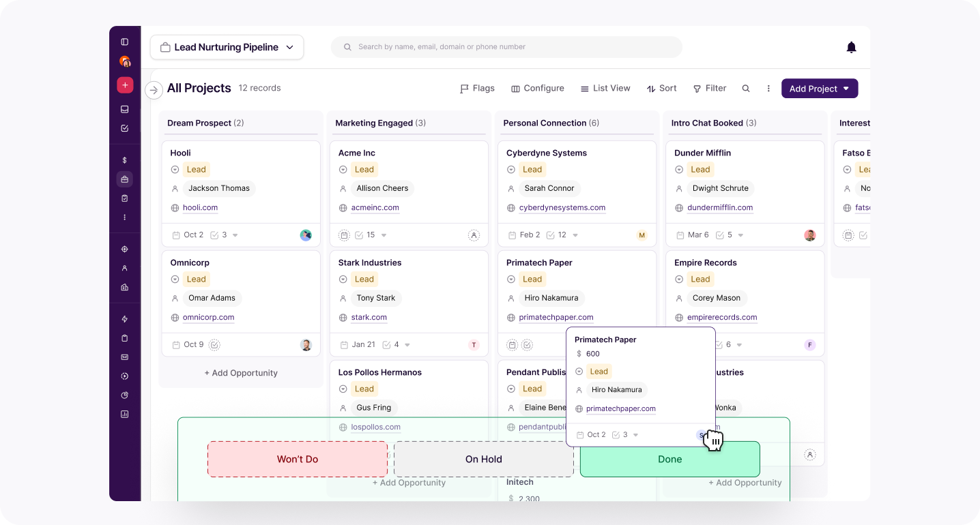Open the hooli.com link
Screen dimensions: 980x525
200,208
